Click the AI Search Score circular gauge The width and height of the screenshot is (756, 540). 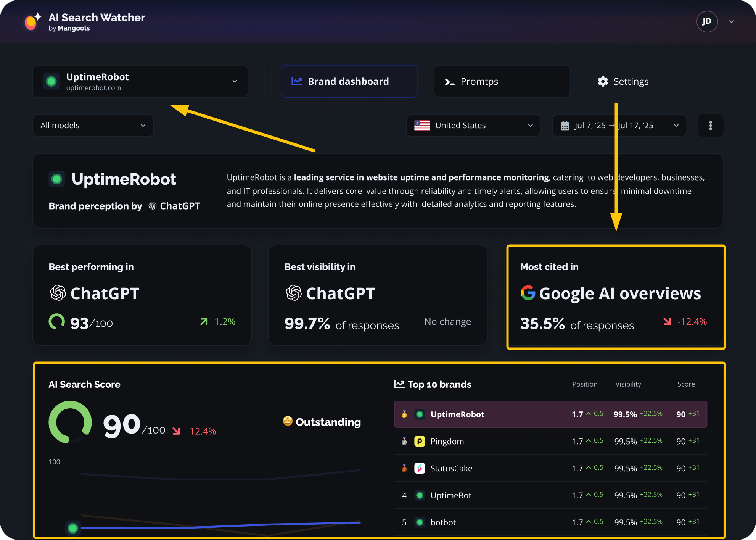point(71,422)
